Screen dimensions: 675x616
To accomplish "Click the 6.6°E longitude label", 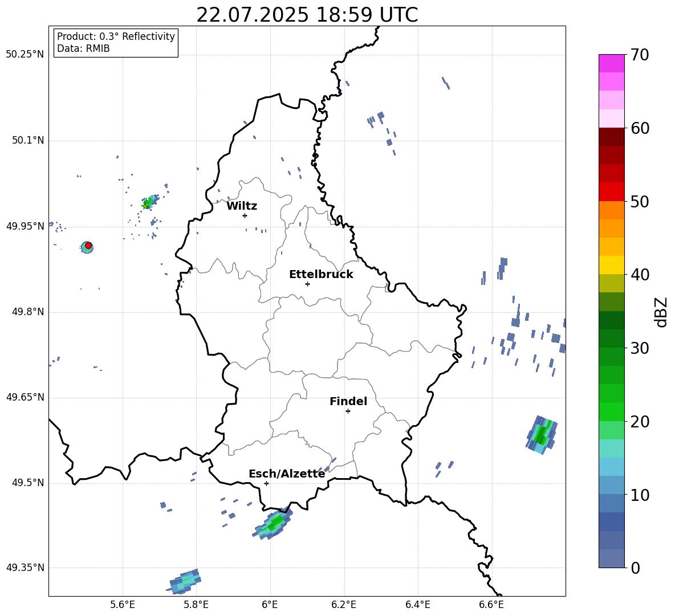I will pyautogui.click(x=491, y=605).
